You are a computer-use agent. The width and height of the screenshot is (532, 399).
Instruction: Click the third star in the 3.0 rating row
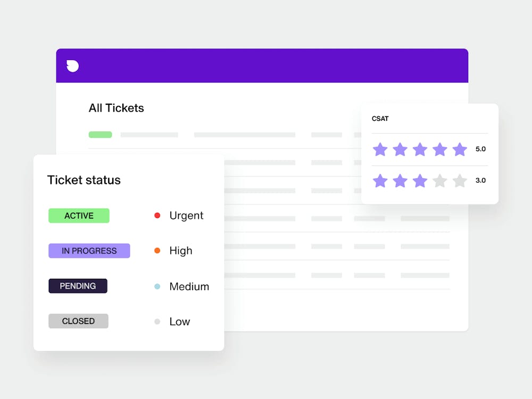pyautogui.click(x=420, y=181)
